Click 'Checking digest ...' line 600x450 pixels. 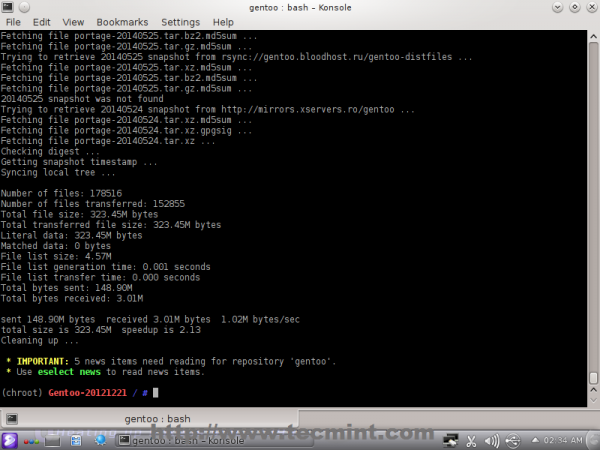(50, 152)
